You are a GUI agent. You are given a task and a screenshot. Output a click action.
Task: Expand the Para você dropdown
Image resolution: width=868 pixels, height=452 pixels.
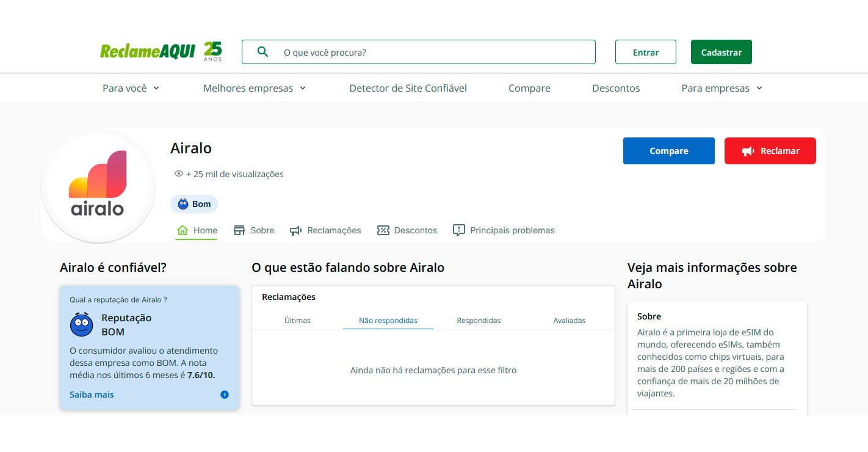click(131, 88)
